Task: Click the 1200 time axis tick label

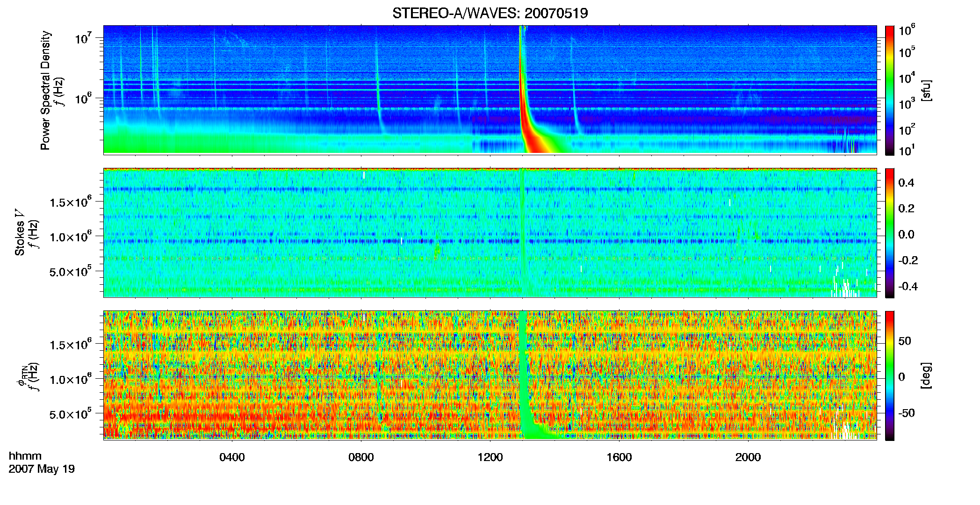Action: pyautogui.click(x=490, y=457)
